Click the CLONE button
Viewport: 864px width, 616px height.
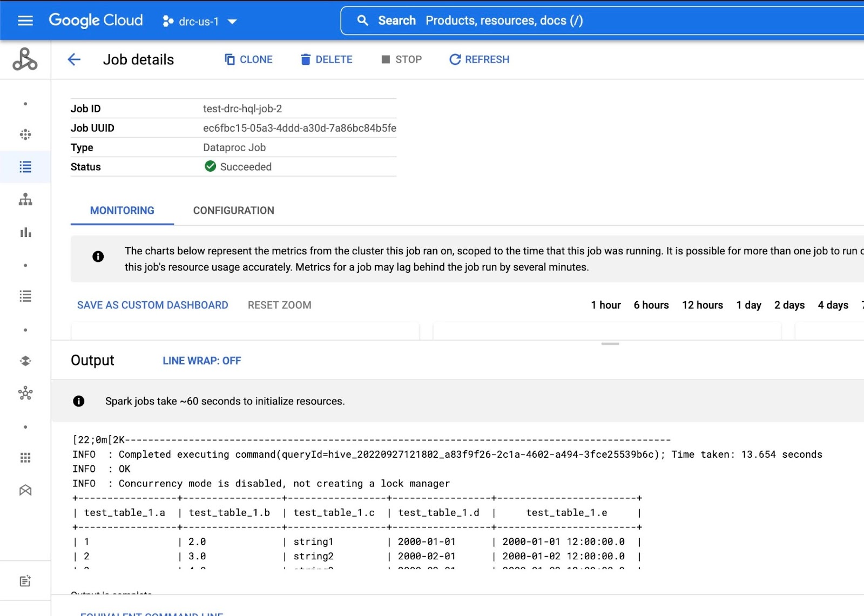[248, 59]
